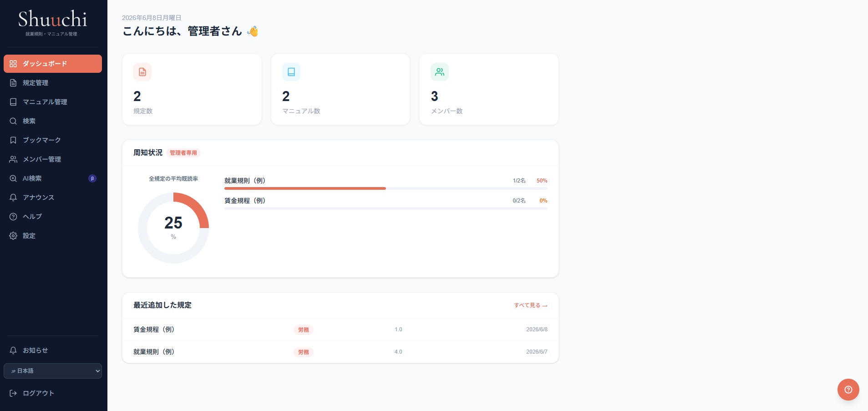Viewport: 868px width, 411px height.
Task: Click the お知らせ bell icon
Action: coord(13,350)
